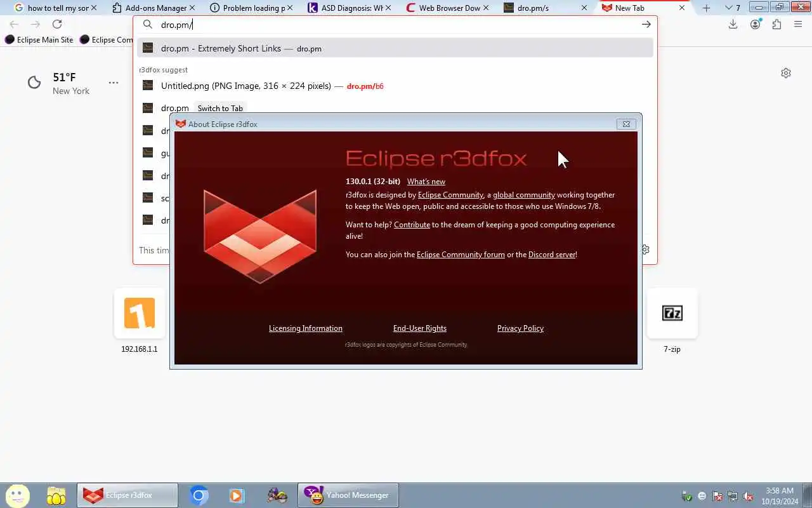This screenshot has height=508, width=812.
Task: Click the go arrow in the address bar
Action: click(646, 25)
